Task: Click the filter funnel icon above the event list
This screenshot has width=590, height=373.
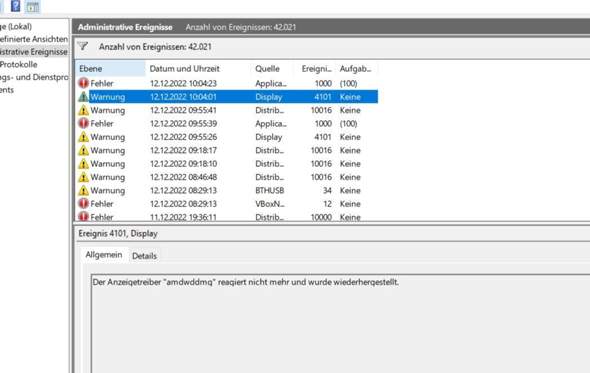Action: coord(83,46)
